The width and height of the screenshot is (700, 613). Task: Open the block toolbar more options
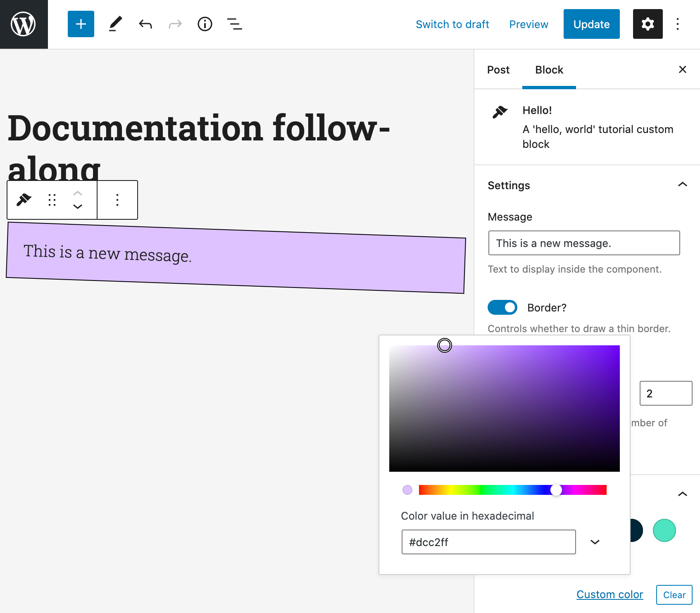click(x=117, y=200)
